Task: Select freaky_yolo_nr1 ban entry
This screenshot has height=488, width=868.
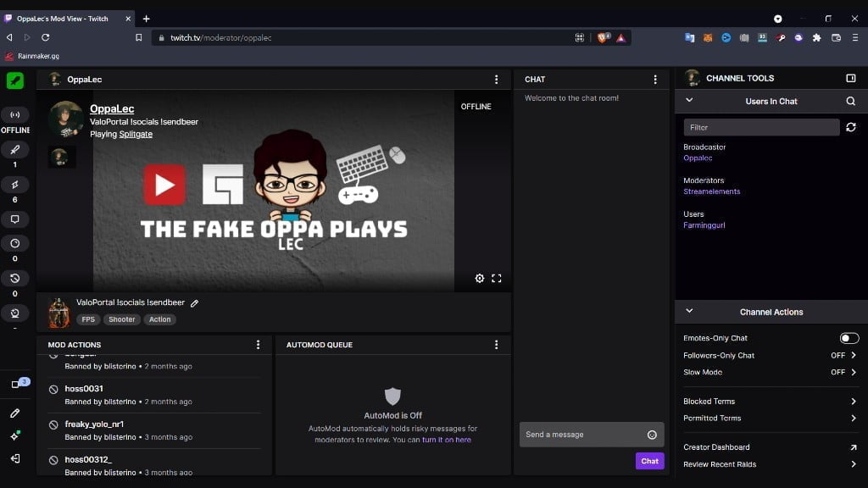Action: point(154,430)
